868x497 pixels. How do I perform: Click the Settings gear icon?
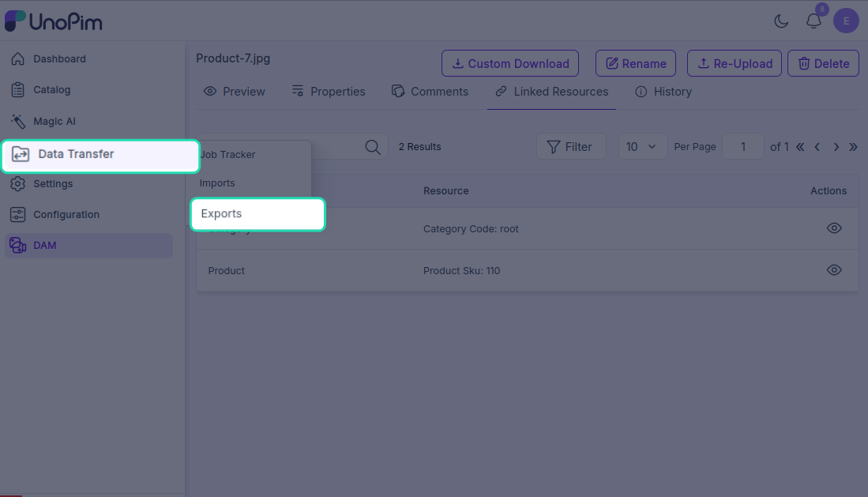click(x=17, y=183)
